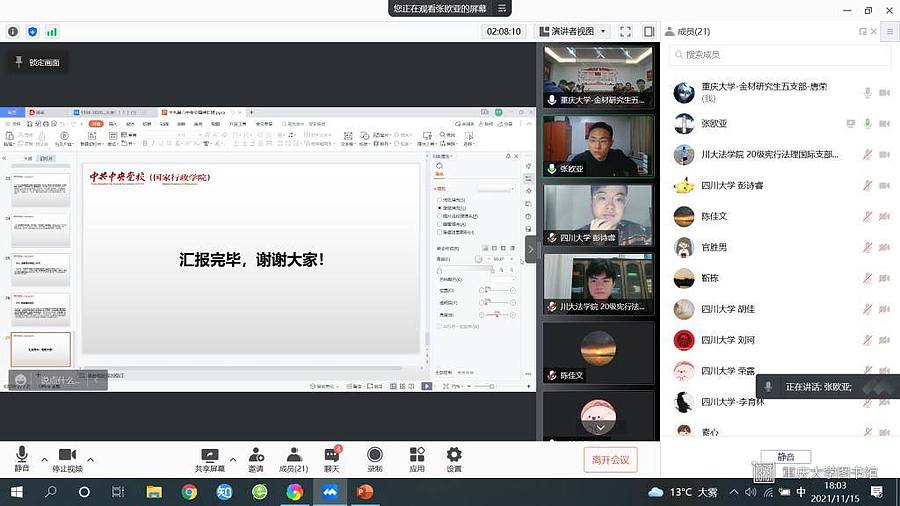Mute microphone with the 静音 icon

point(21,455)
